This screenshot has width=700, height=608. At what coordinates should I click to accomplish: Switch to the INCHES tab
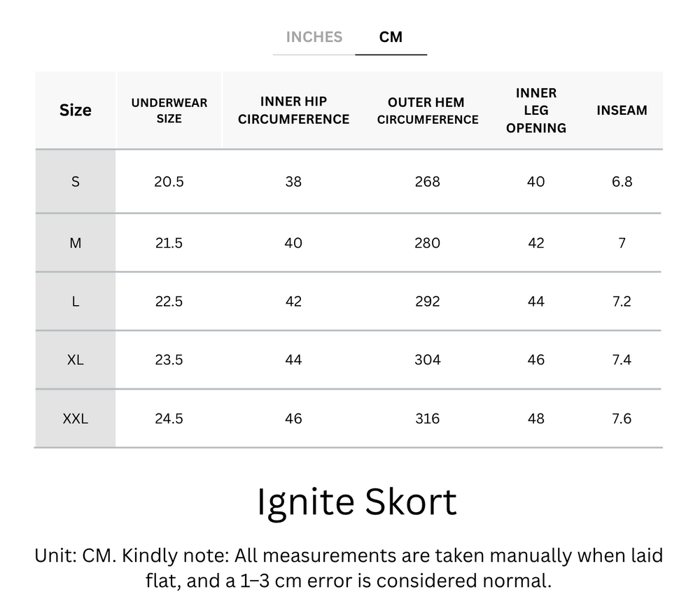[313, 37]
